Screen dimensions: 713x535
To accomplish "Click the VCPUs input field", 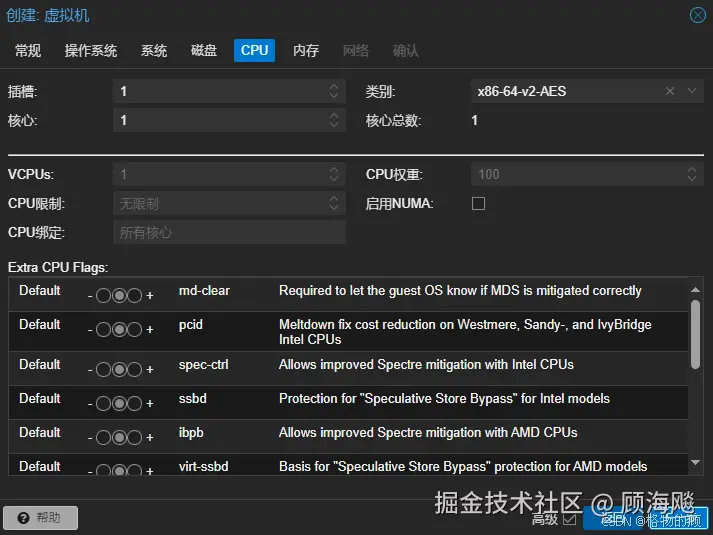I will pyautogui.click(x=229, y=174).
